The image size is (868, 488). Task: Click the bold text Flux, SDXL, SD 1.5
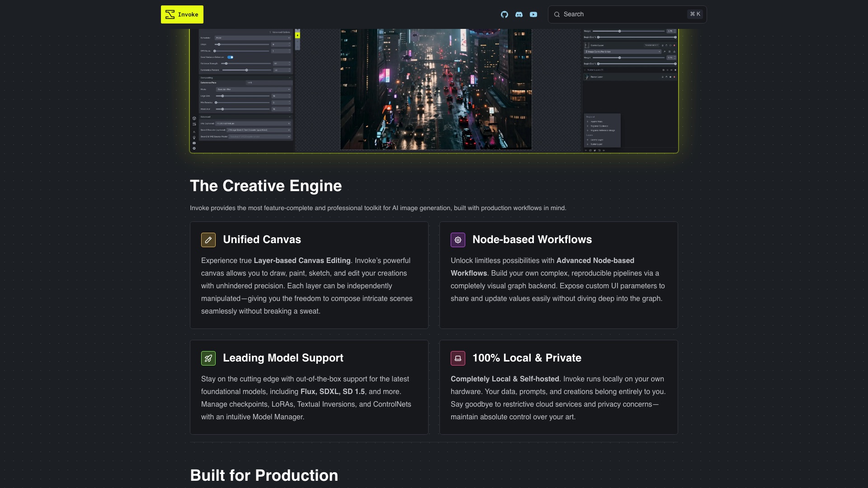[332, 392]
